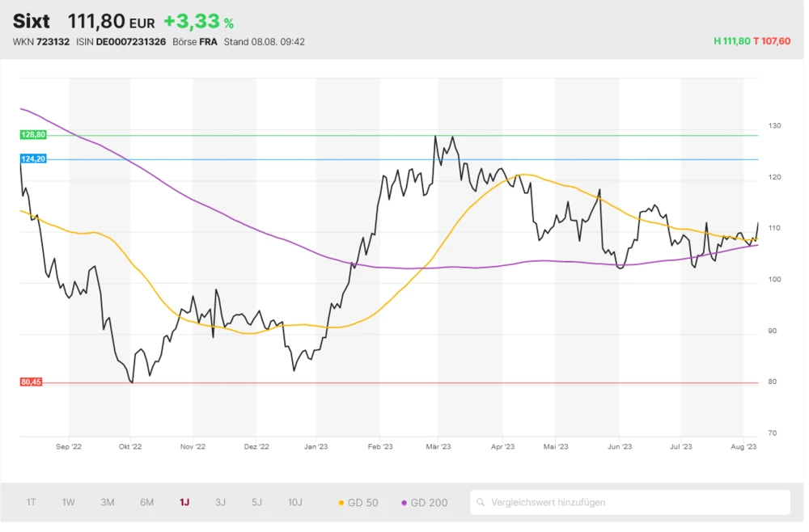809x532 pixels.
Task: Click the Sixt stock title
Action: [x=31, y=21]
